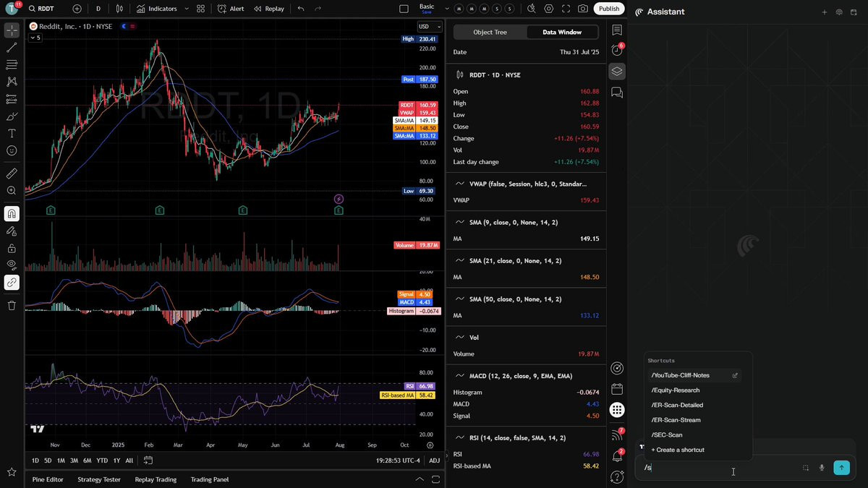Open the Indicators dialog
The width and height of the screenshot is (868, 488).
(x=157, y=9)
